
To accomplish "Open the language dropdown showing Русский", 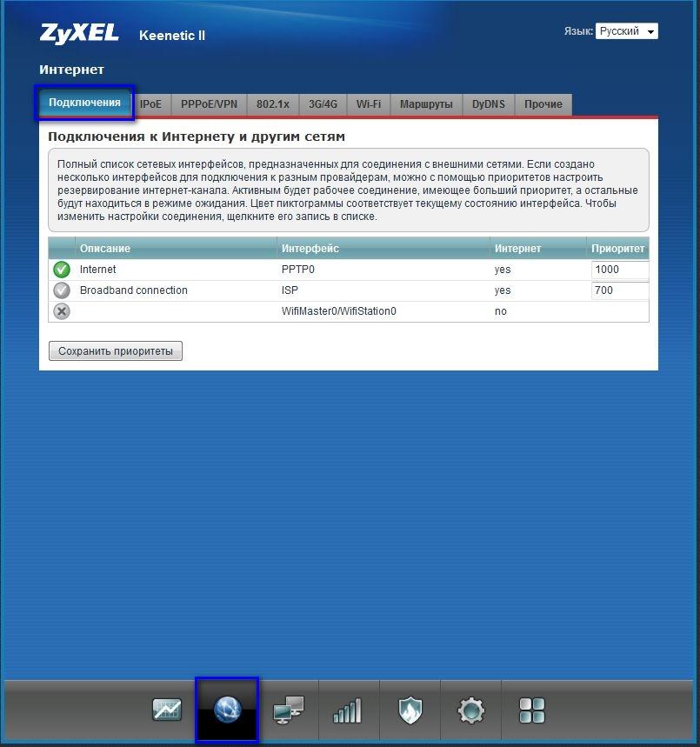I will [627, 31].
